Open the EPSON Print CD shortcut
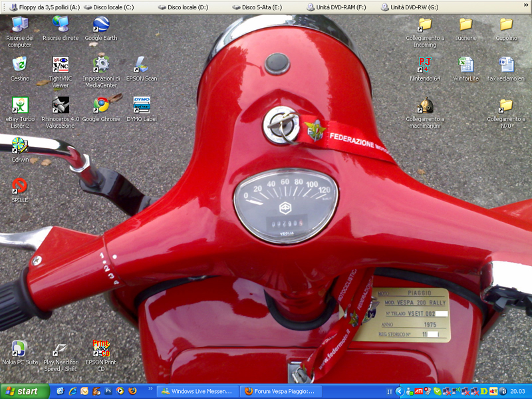Image resolution: width=532 pixels, height=399 pixels. tap(101, 356)
